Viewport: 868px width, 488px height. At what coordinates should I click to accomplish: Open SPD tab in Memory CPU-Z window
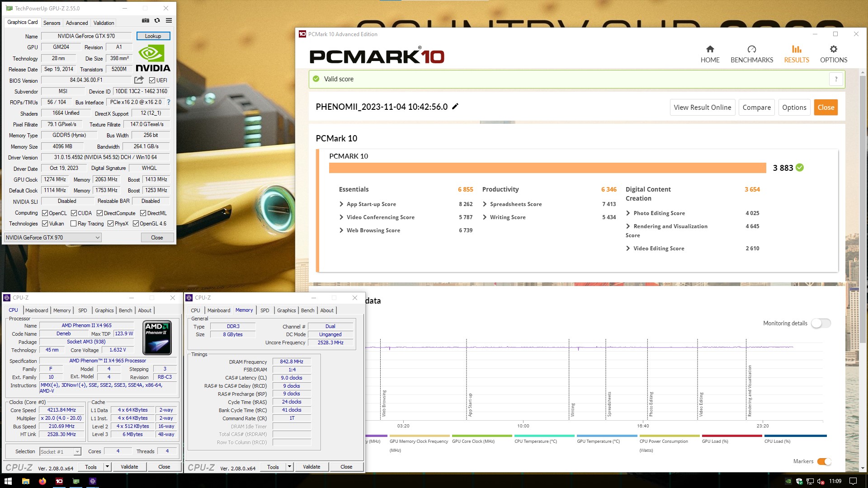(x=265, y=310)
